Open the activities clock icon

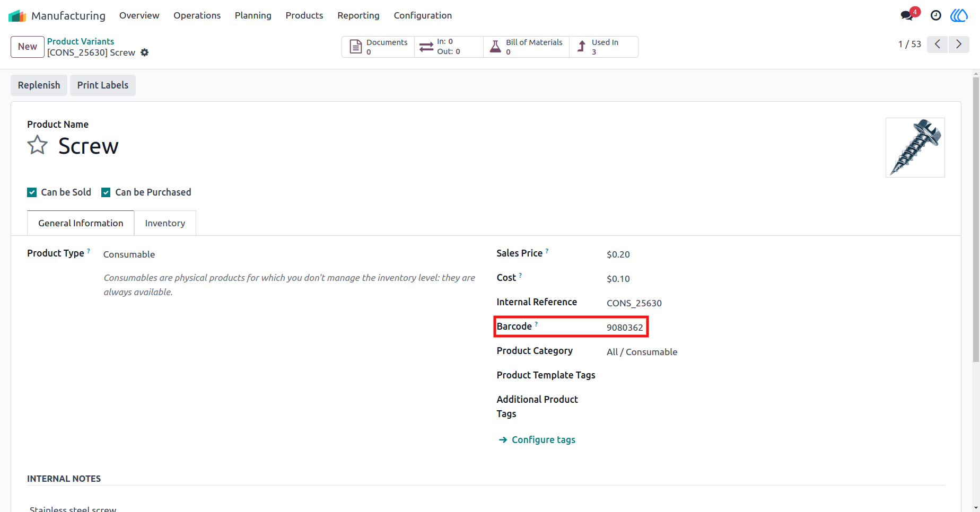click(936, 15)
